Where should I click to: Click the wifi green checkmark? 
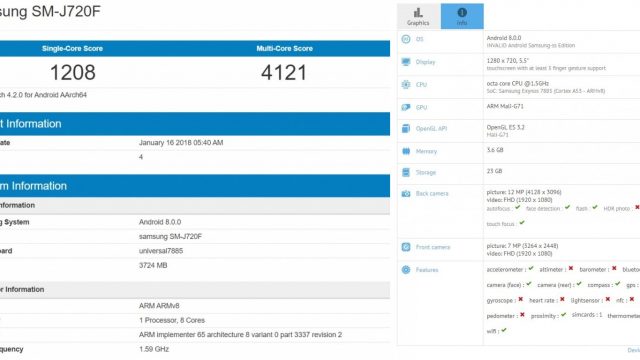tap(504, 330)
